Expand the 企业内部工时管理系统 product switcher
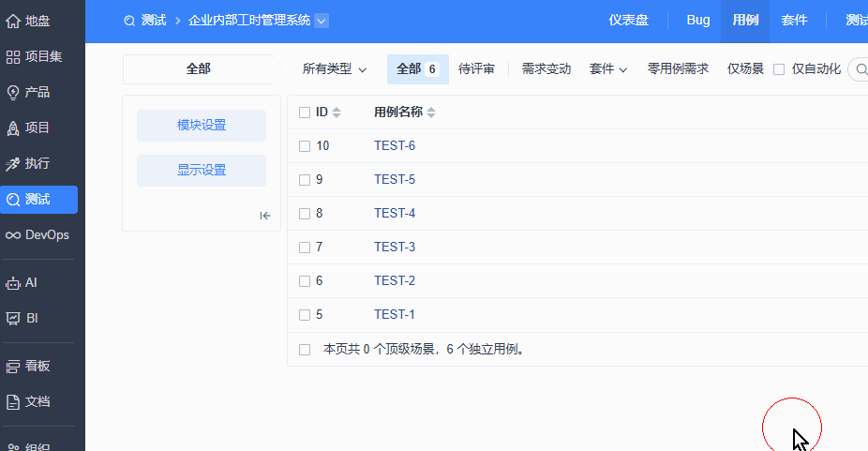This screenshot has height=451, width=868. (x=322, y=21)
